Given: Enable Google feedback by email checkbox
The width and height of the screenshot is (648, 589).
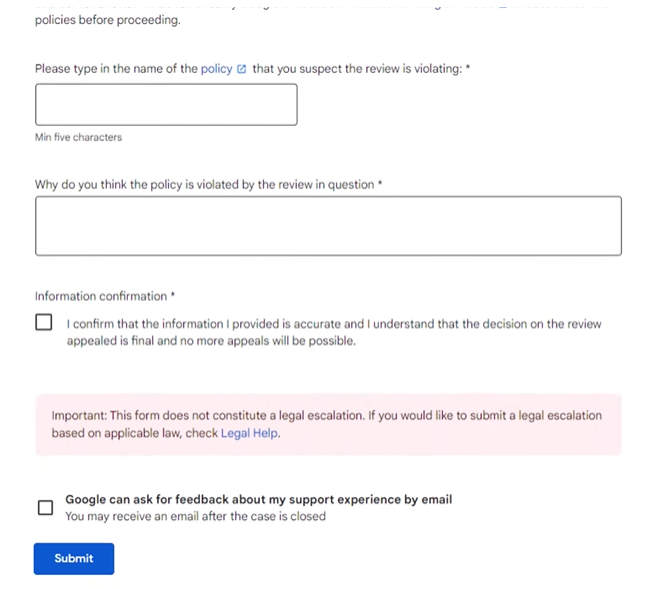Looking at the screenshot, I should 45,507.
